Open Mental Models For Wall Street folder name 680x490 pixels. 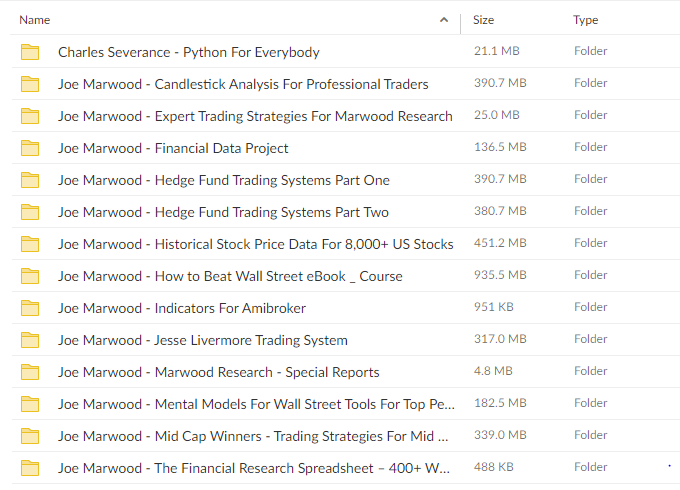click(256, 404)
